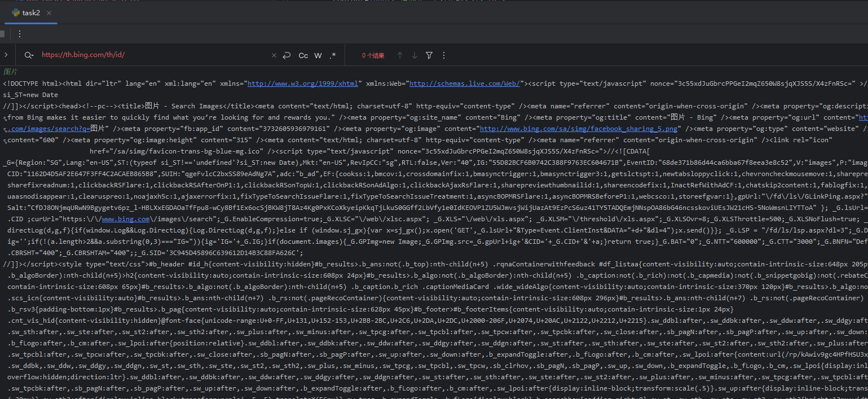868x399 pixels.
Task: Stop the running task2 process
Action: click(x=2, y=34)
